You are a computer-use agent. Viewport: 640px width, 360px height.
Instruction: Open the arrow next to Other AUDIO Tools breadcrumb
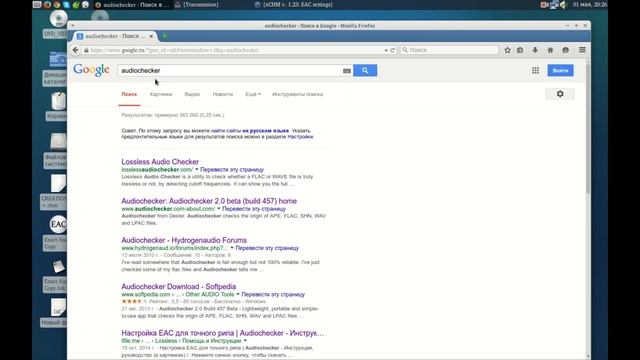(x=238, y=294)
